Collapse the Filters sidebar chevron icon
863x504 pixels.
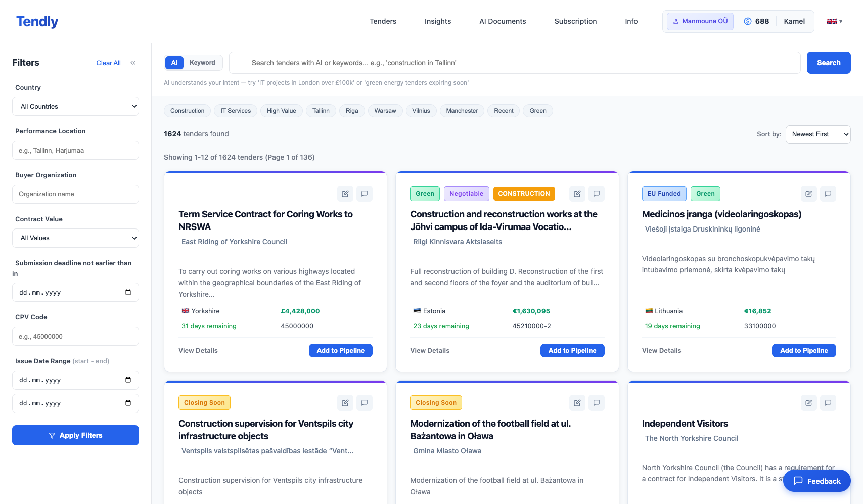pyautogui.click(x=133, y=63)
